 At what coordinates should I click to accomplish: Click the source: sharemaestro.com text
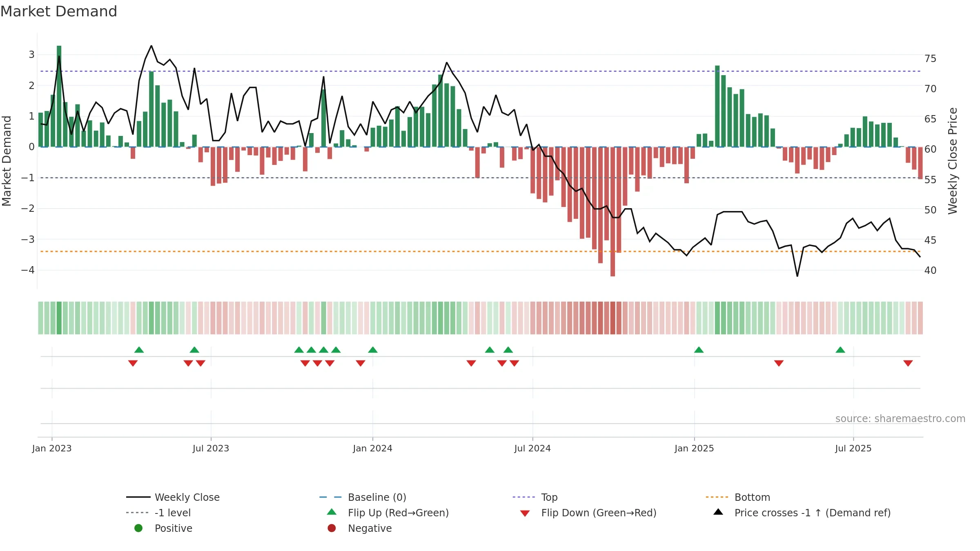(x=900, y=419)
